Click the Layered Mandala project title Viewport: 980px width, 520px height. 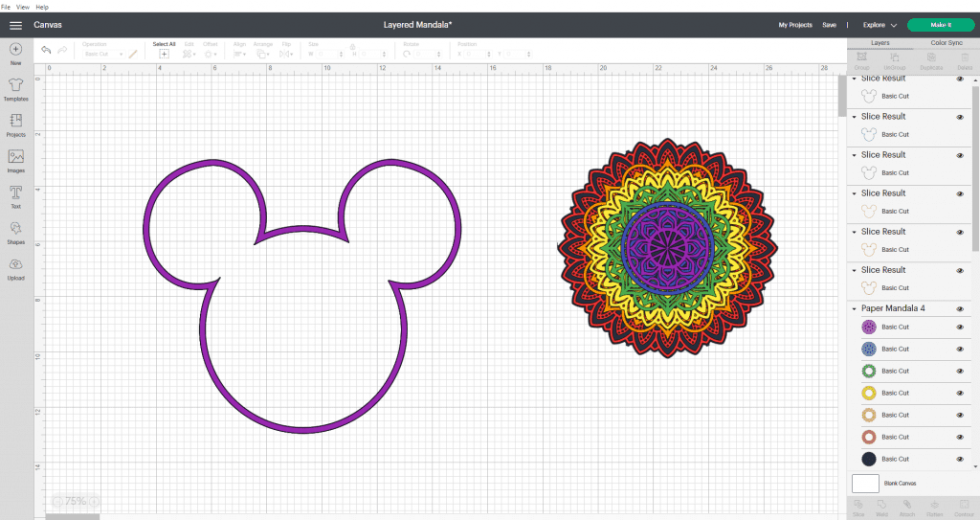coord(417,25)
